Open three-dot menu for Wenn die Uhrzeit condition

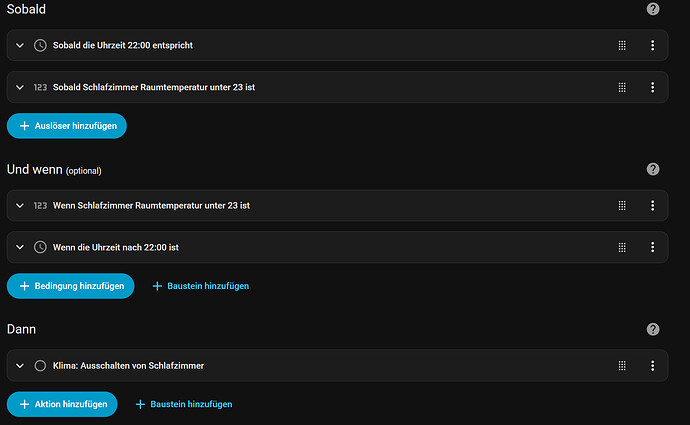click(652, 247)
